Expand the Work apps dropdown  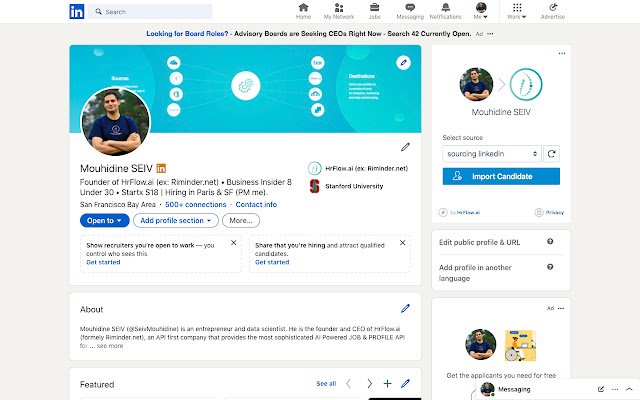(517, 11)
